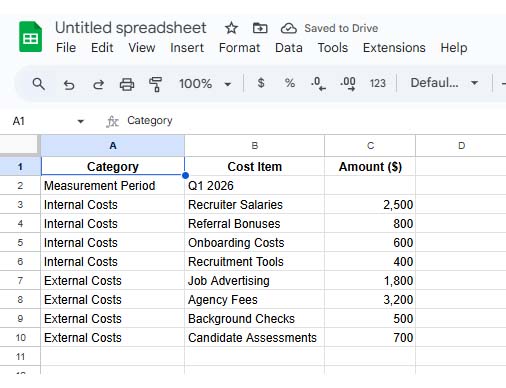506x388 pixels.
Task: Open the View menu
Action: click(142, 48)
